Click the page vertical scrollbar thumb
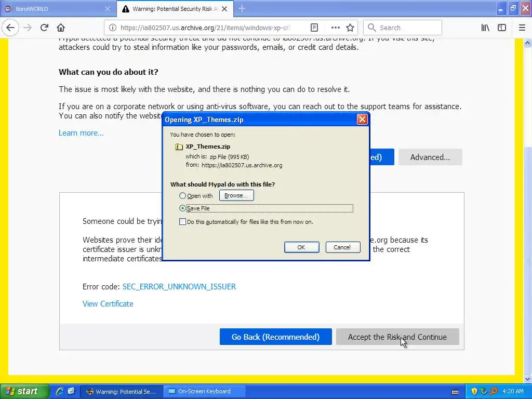The height and width of the screenshot is (399, 532). point(528,260)
